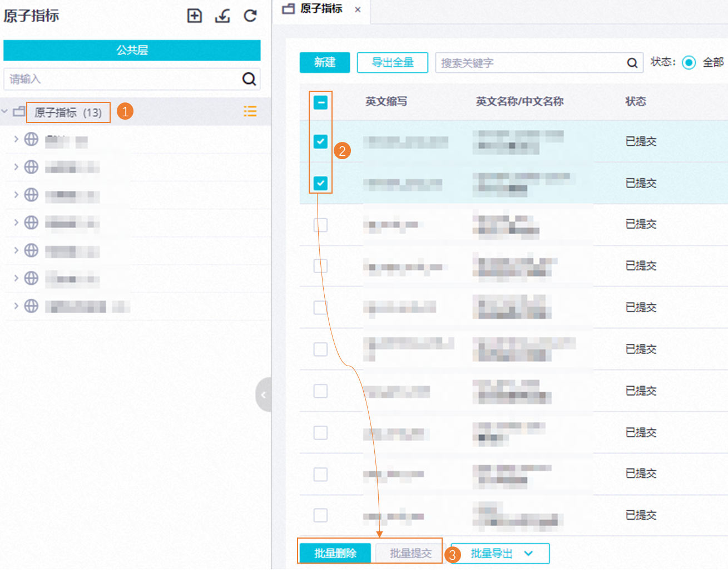This screenshot has width=728, height=572.
Task: Open the 批量导出 dropdown
Action: (x=500, y=554)
